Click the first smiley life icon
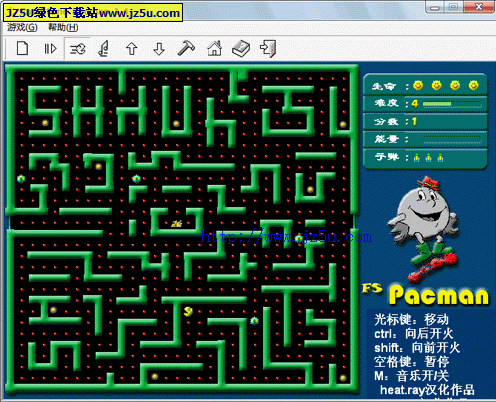The height and width of the screenshot is (402, 496). coord(418,85)
